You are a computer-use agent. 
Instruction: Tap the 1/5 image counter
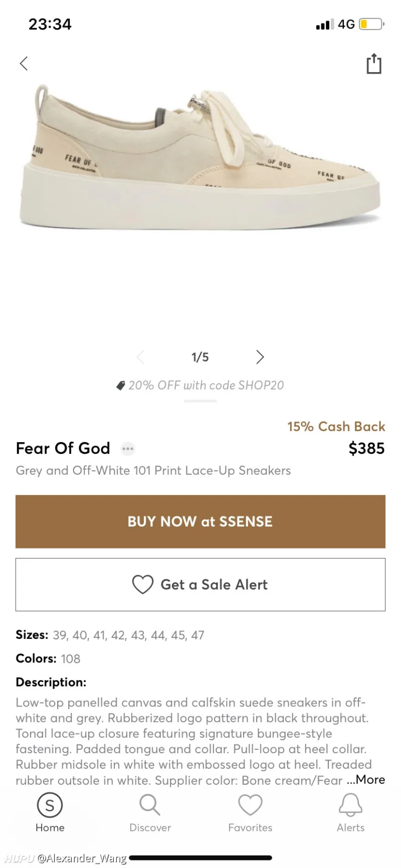[200, 357]
